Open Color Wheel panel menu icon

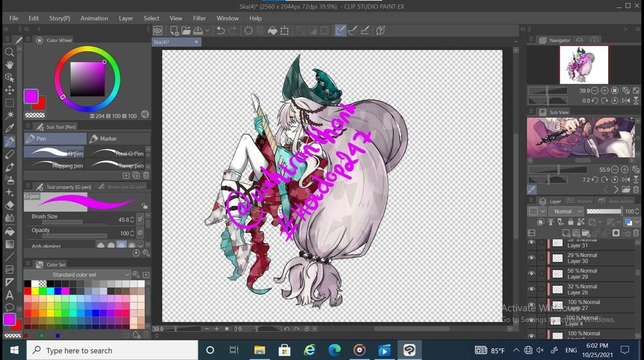click(28, 40)
